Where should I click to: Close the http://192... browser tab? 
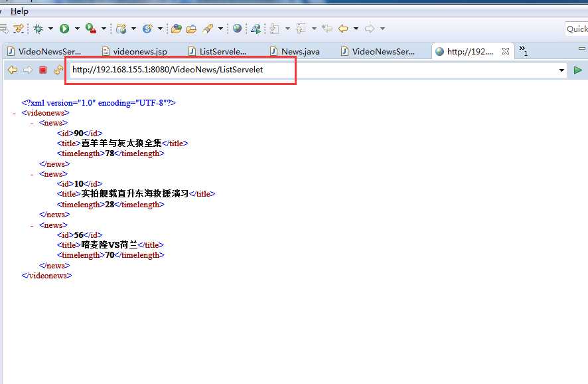click(x=506, y=51)
